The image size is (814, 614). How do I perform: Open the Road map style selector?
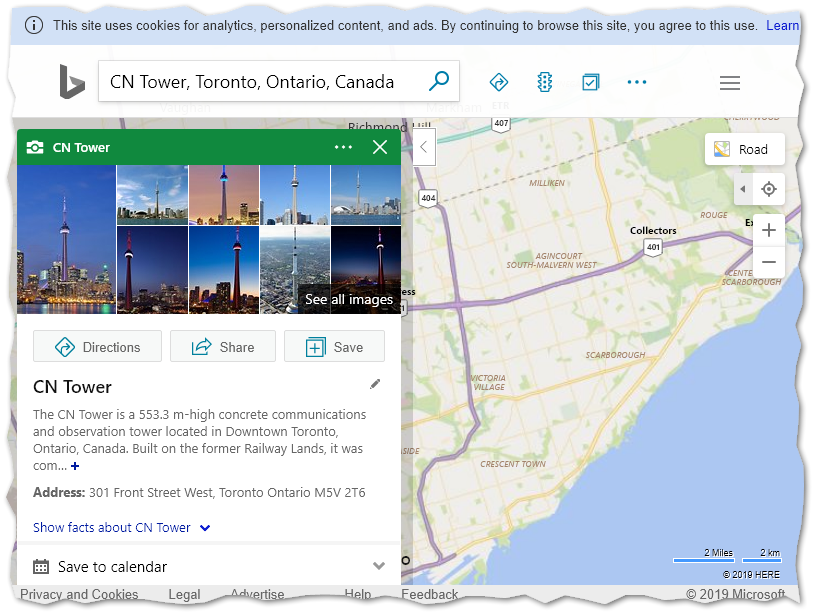tap(744, 149)
